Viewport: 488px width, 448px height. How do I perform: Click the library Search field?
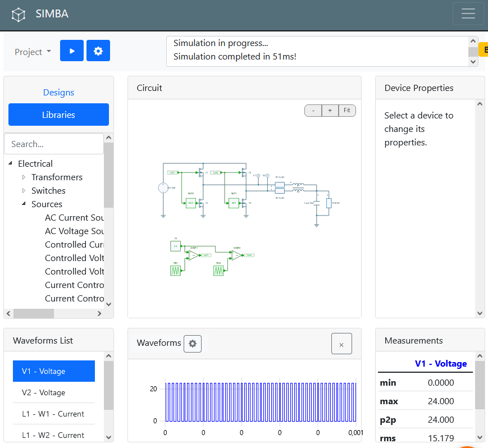(54, 144)
